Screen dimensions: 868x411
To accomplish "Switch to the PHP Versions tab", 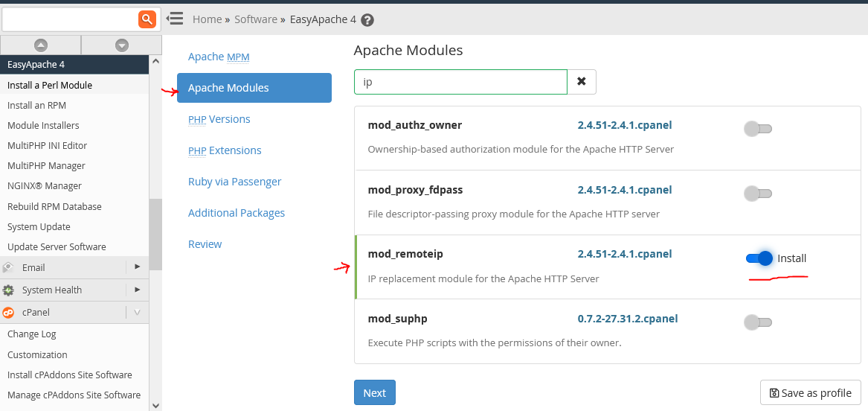I will [219, 119].
